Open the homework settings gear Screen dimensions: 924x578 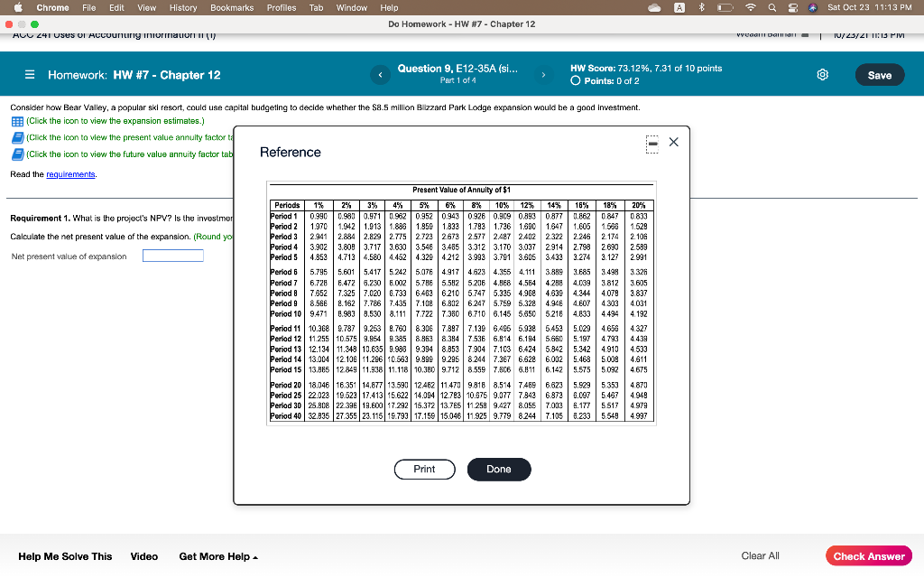(822, 76)
